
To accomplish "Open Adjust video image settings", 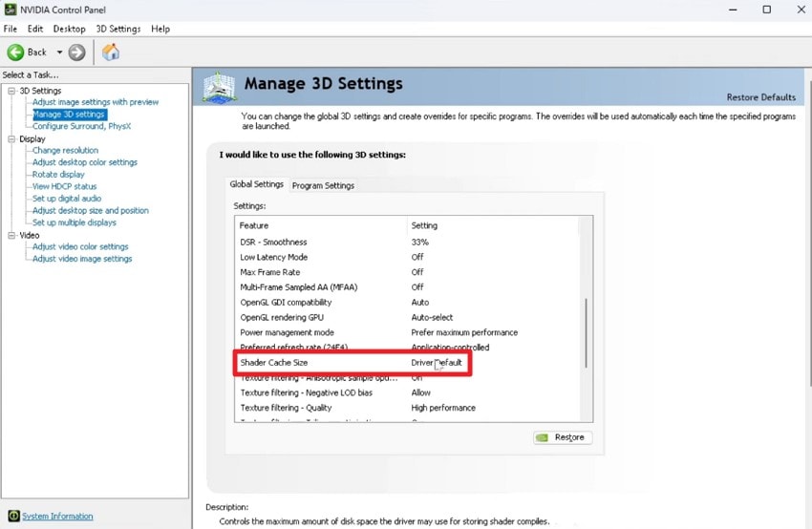I will point(82,259).
